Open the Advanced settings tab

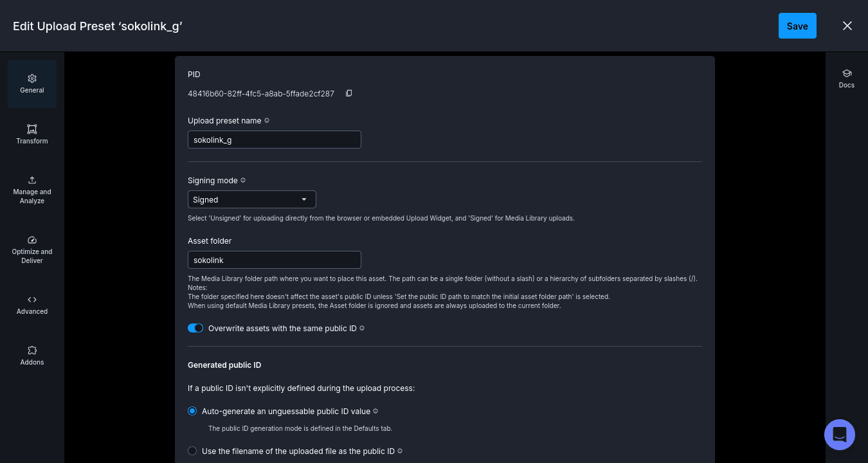pyautogui.click(x=32, y=305)
